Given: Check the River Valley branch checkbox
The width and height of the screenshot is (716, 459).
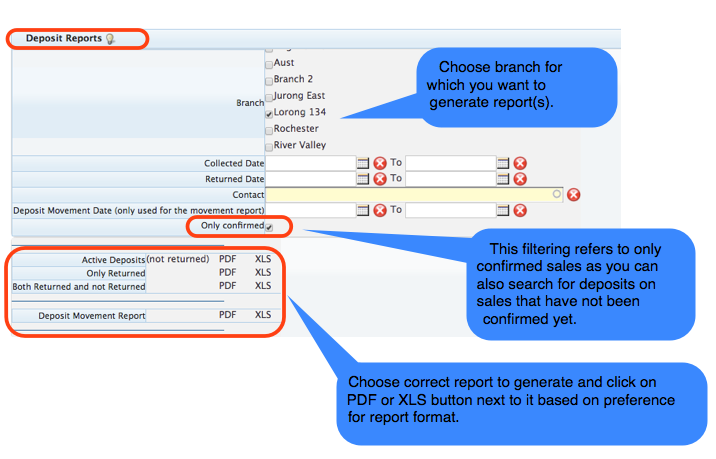Looking at the screenshot, I should coord(269,147).
